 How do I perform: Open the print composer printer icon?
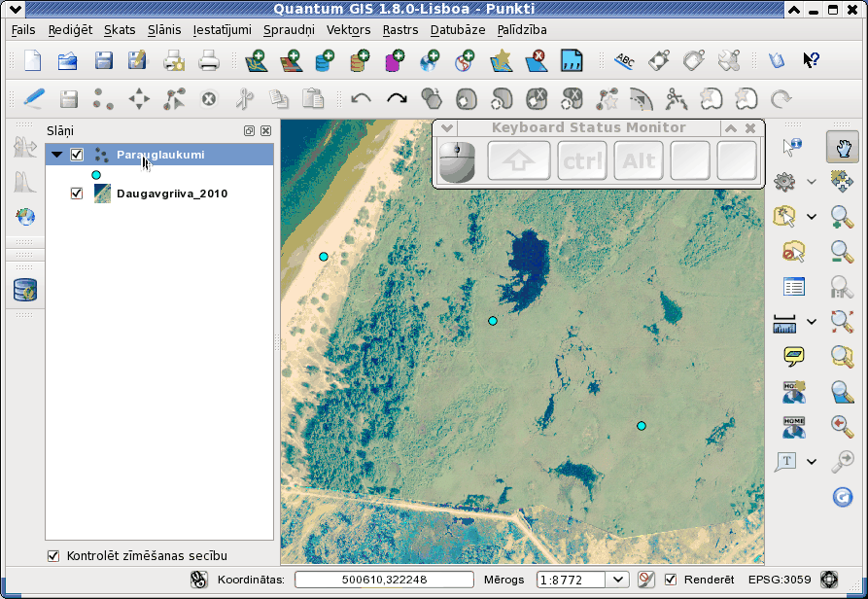(x=174, y=60)
